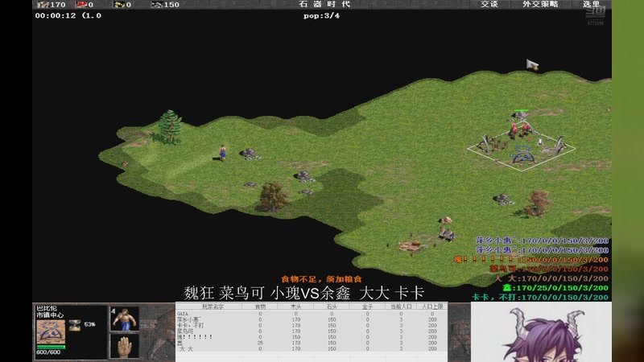Click the game timer 00:00:12
The image size is (644, 362).
(x=56, y=15)
